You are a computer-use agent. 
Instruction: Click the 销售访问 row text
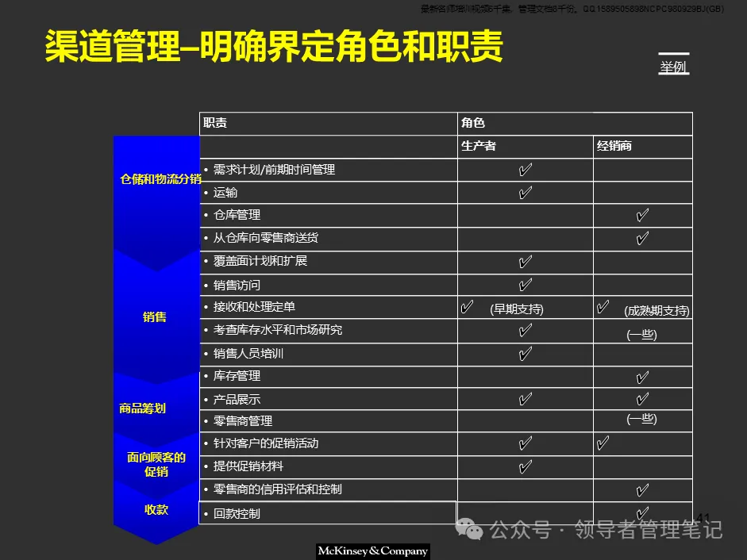point(237,286)
